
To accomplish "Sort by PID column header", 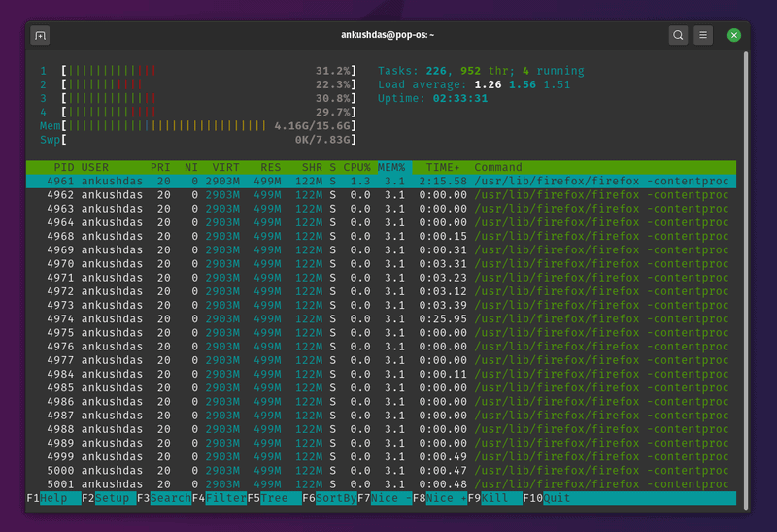I will point(64,167).
